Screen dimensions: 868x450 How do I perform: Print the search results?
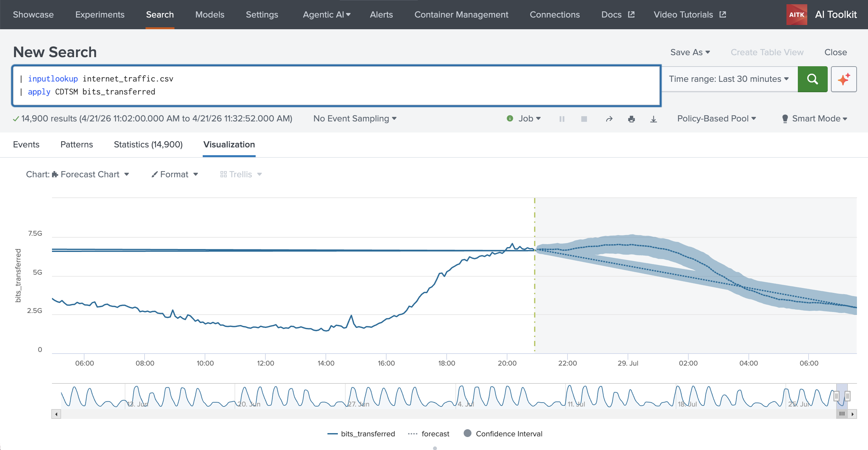pos(631,119)
